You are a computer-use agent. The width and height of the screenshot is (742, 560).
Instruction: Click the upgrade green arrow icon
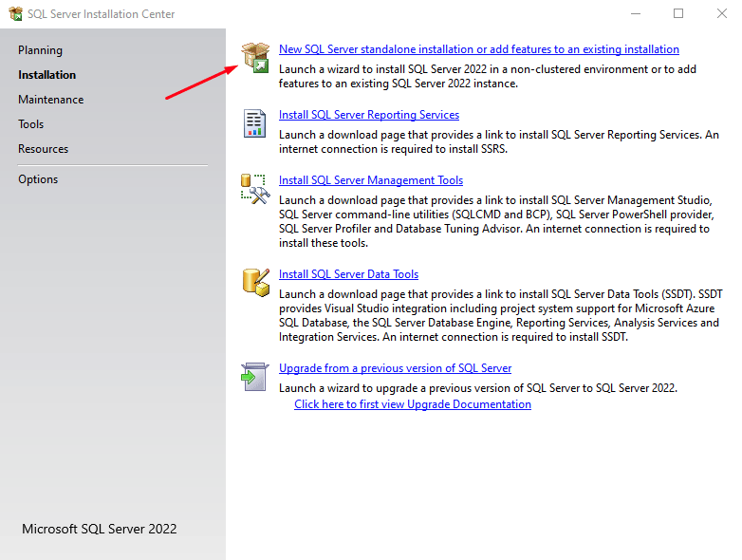pos(254,377)
